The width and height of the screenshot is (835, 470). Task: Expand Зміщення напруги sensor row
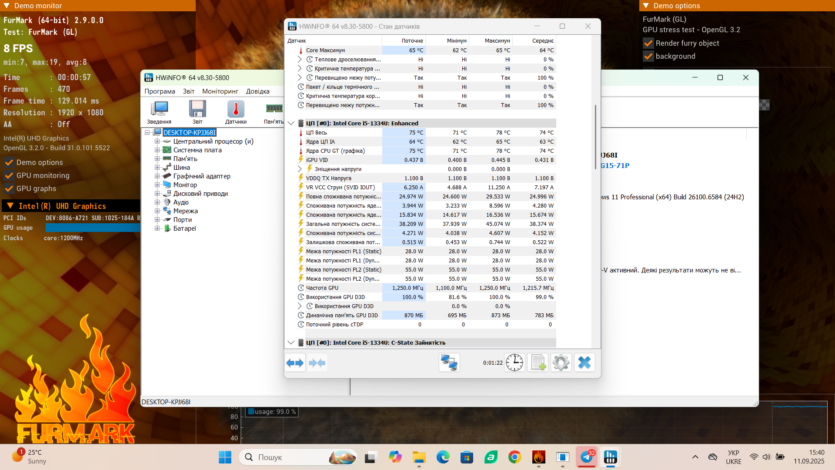click(x=300, y=169)
